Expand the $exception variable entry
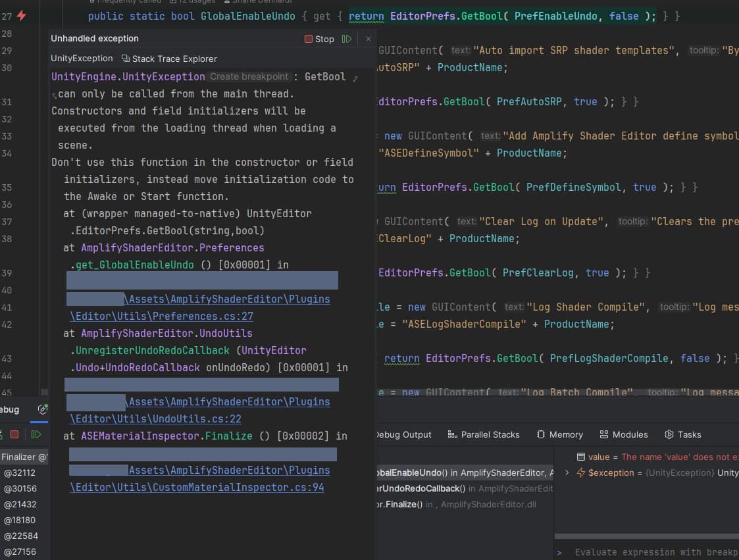739x560 pixels. pos(567,472)
